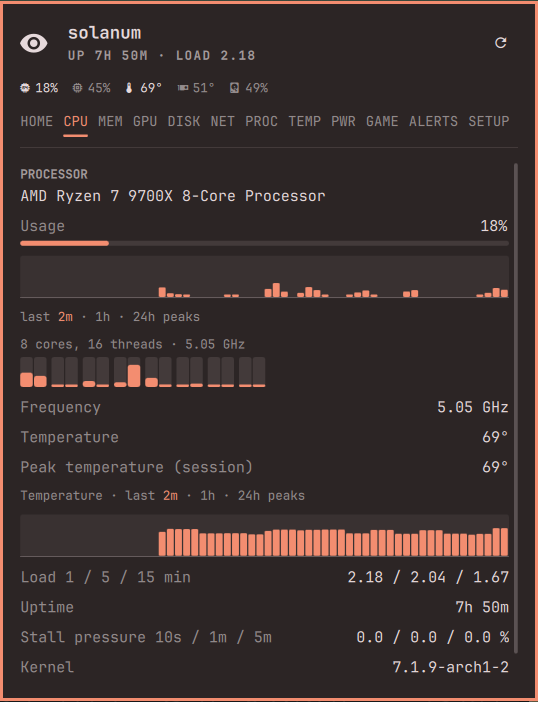Click the disk icon showing 49%
The height and width of the screenshot is (702, 538).
coord(234,88)
